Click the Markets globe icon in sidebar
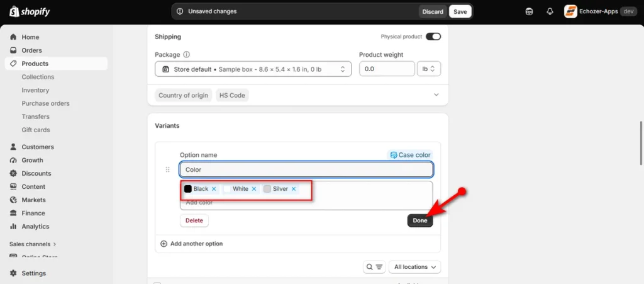644x284 pixels. (14, 200)
